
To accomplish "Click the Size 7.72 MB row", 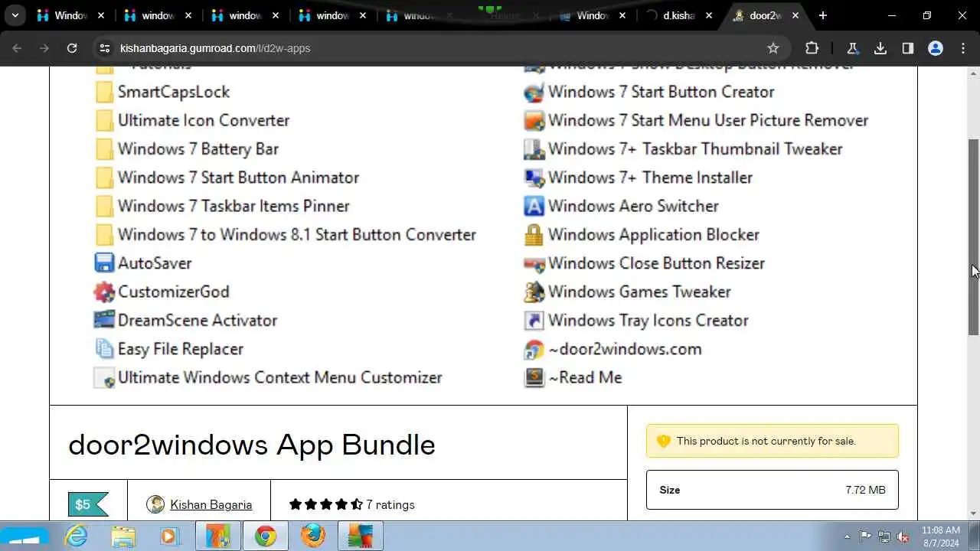I will (x=772, y=490).
